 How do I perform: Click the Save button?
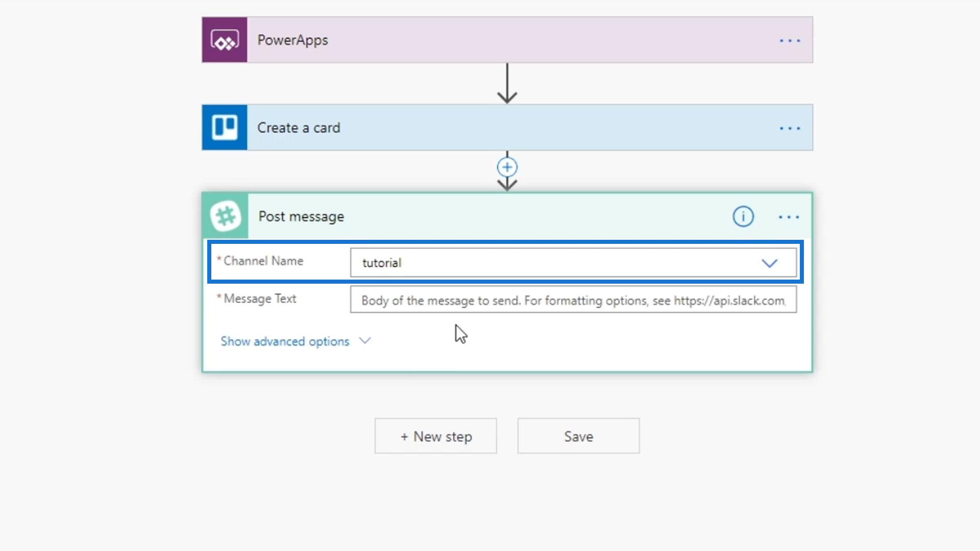(x=578, y=436)
